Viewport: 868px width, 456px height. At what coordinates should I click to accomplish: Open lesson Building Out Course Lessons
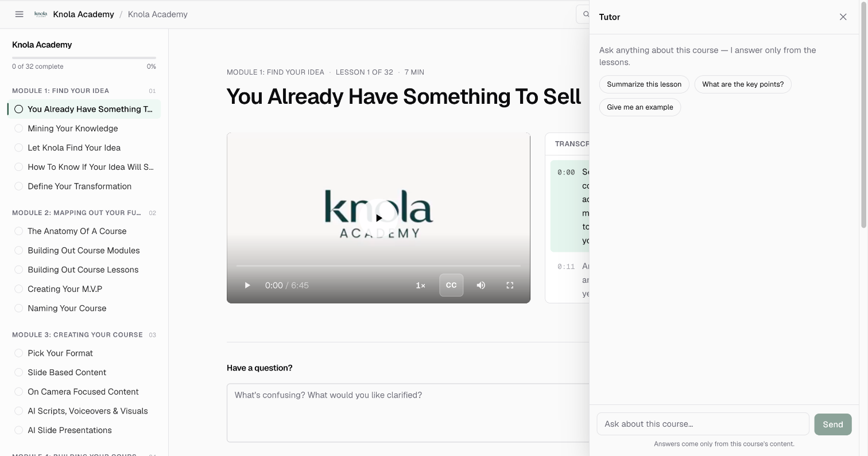84,270
